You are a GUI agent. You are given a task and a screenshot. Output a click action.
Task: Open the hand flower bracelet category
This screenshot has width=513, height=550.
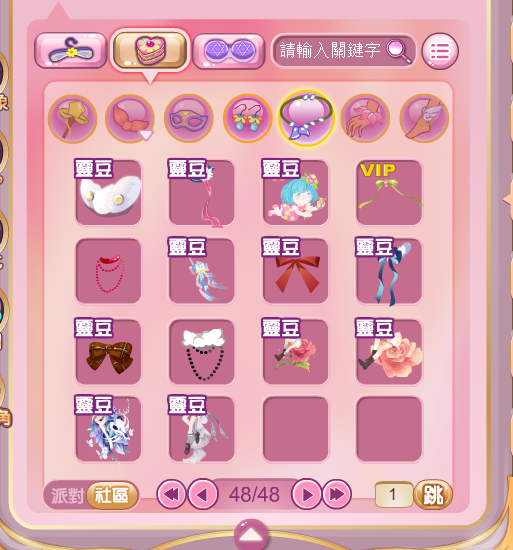tap(365, 118)
